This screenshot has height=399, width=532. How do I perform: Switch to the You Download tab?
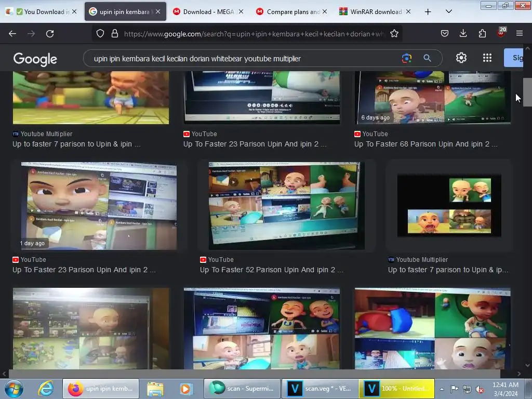point(43,12)
